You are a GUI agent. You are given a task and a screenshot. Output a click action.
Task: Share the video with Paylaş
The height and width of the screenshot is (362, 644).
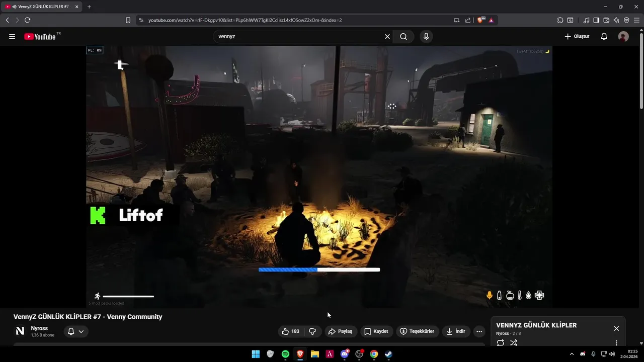[x=340, y=331]
